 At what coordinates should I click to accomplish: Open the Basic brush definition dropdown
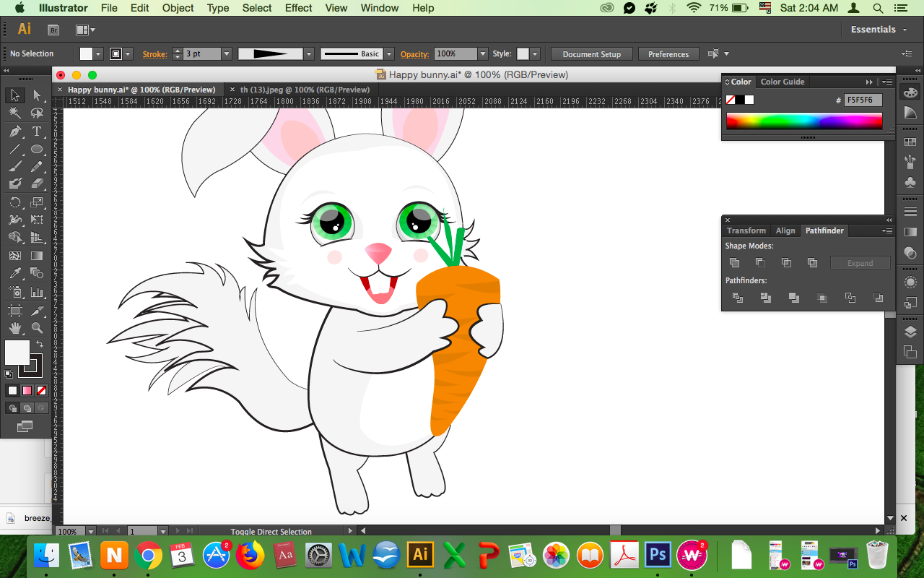pos(389,54)
